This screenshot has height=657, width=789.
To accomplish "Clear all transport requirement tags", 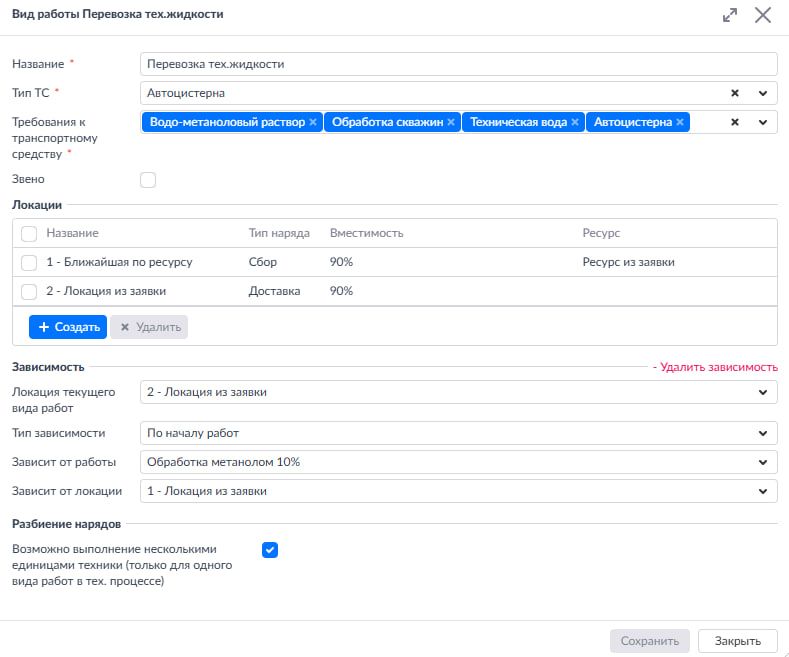I will click(x=735, y=122).
